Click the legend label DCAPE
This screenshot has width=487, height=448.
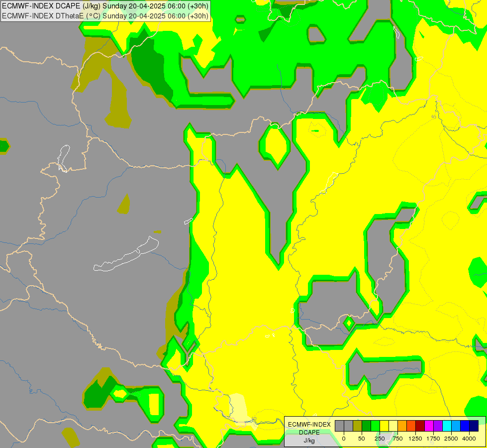point(309,433)
